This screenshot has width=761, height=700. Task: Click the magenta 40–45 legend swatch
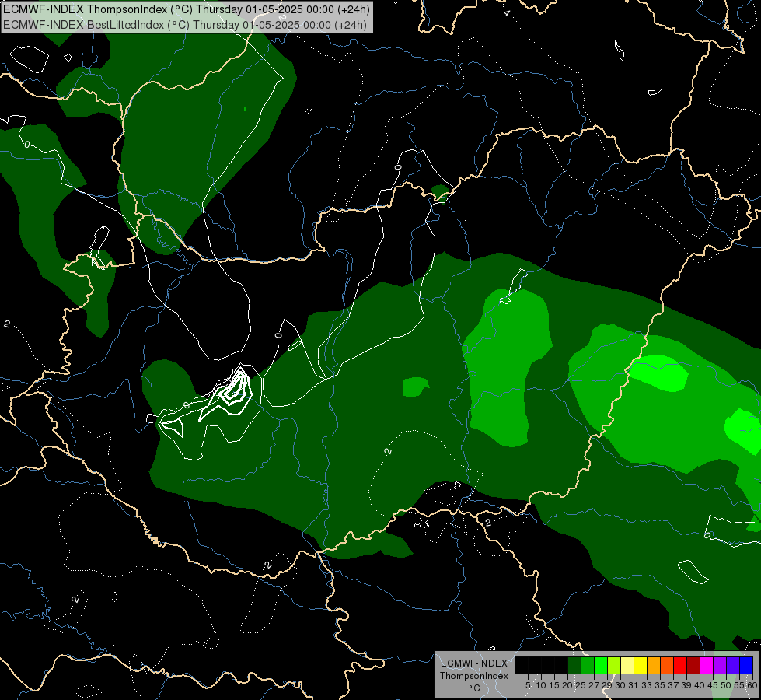707,665
